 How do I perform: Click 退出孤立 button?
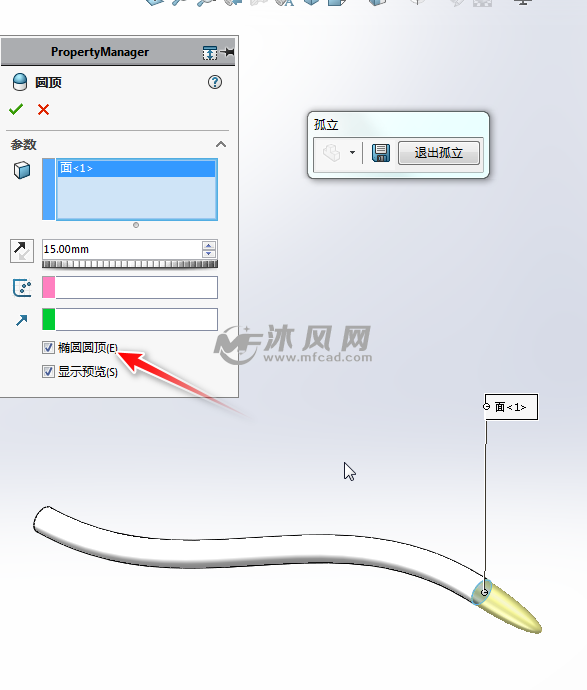(x=439, y=153)
